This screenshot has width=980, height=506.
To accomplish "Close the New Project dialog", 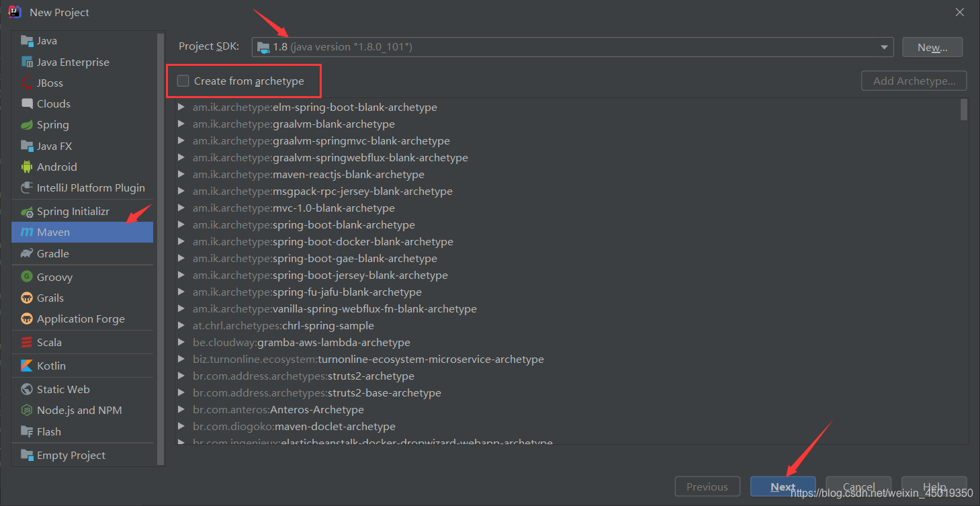I will 960,12.
